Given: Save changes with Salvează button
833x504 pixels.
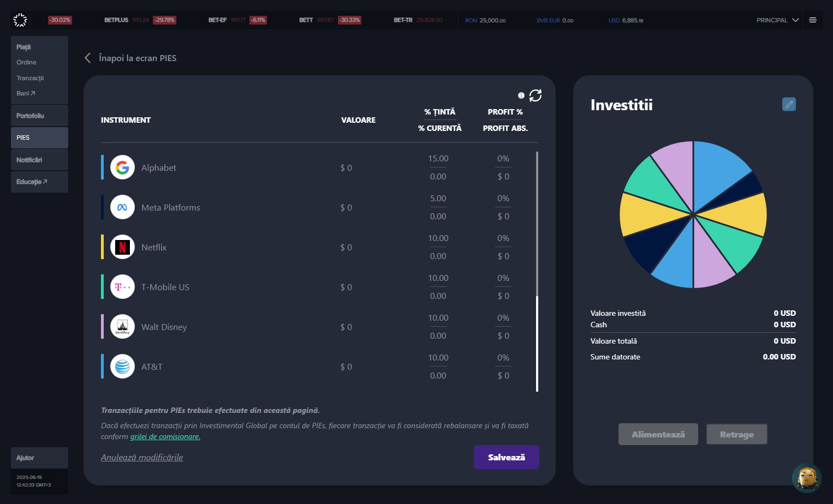Looking at the screenshot, I should [x=507, y=457].
